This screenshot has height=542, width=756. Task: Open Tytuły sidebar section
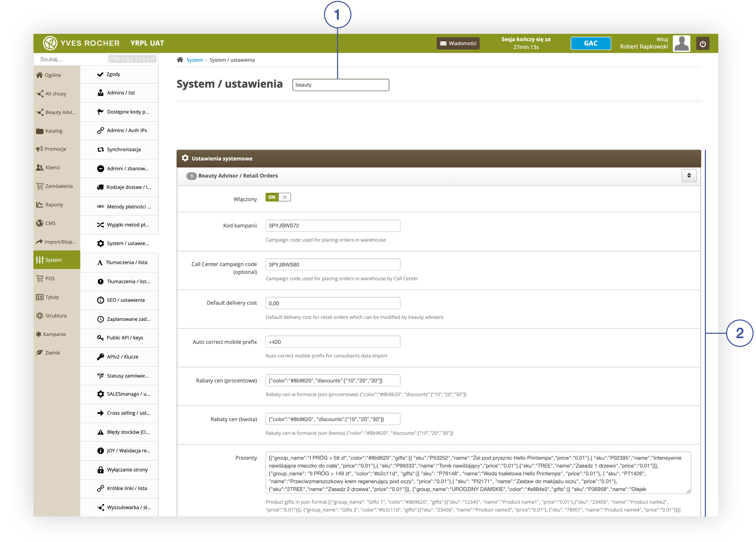[x=57, y=297]
